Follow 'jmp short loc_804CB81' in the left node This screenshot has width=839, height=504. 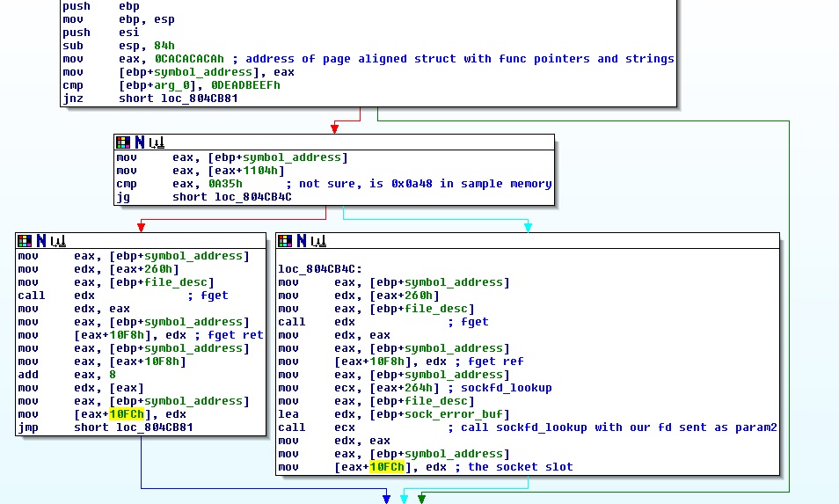106,427
